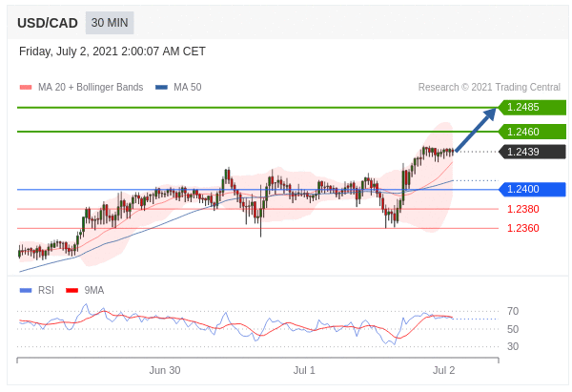This screenshot has width=572, height=392.
Task: Click the USD/CAD currency pair title
Action: pyautogui.click(x=48, y=23)
